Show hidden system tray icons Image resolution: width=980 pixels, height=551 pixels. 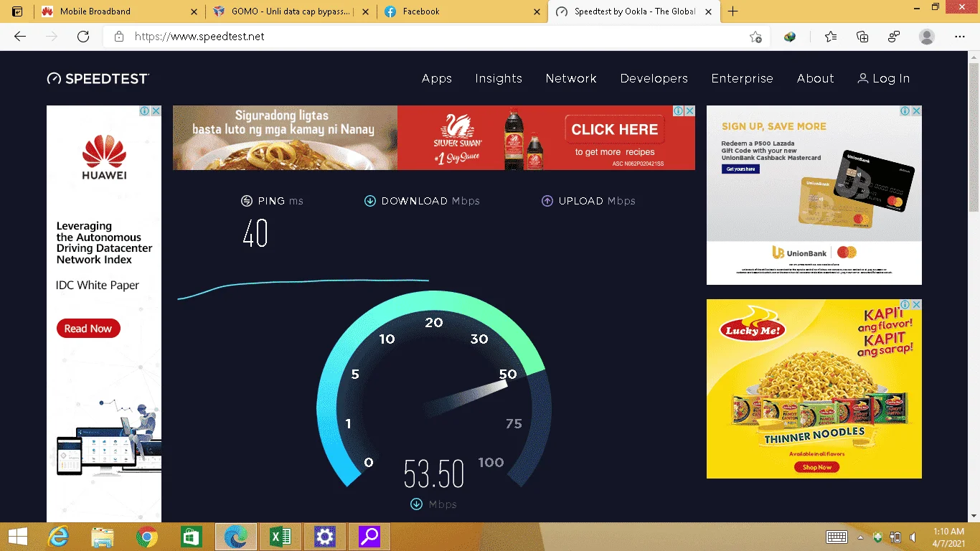click(860, 537)
